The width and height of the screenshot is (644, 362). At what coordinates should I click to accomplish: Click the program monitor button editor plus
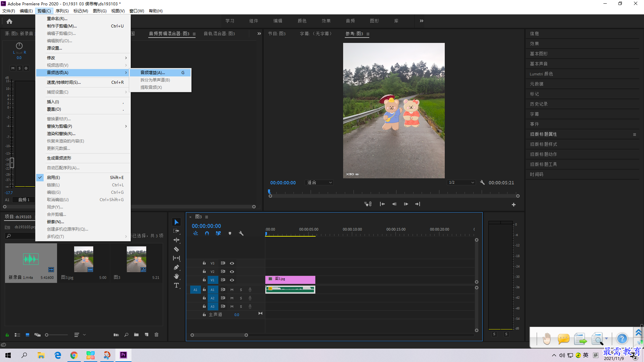pyautogui.click(x=514, y=204)
